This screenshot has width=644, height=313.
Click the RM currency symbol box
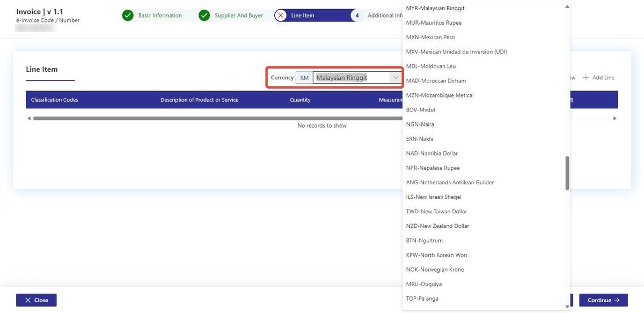(304, 78)
